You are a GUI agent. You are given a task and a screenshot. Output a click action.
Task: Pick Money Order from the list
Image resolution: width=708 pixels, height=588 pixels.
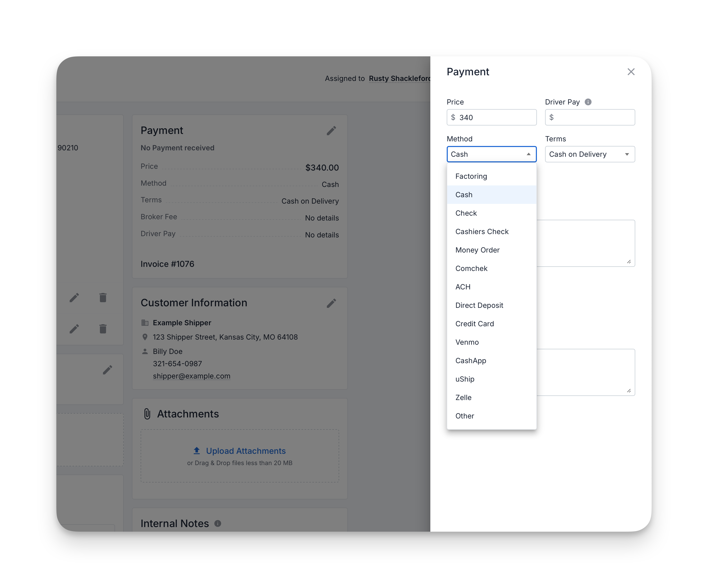click(x=492, y=250)
